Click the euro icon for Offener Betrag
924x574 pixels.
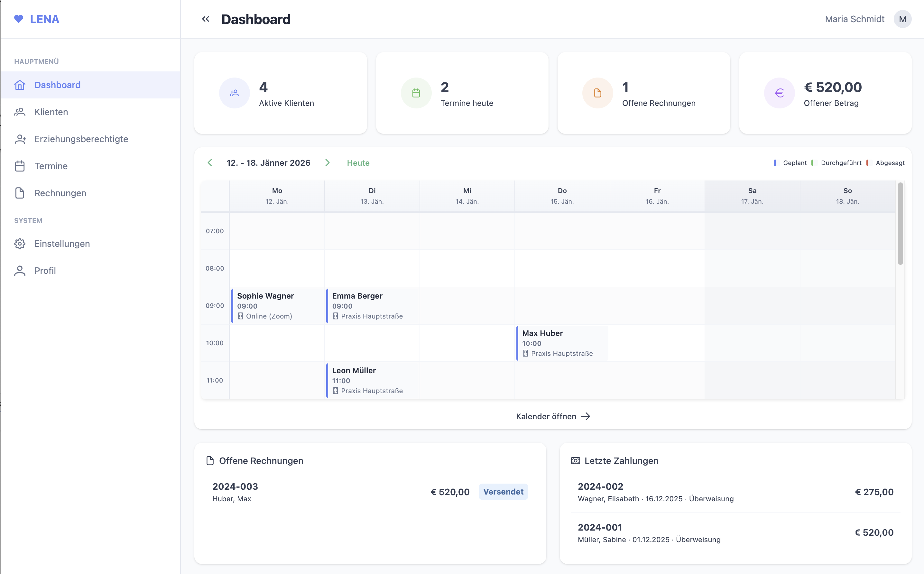pos(779,93)
